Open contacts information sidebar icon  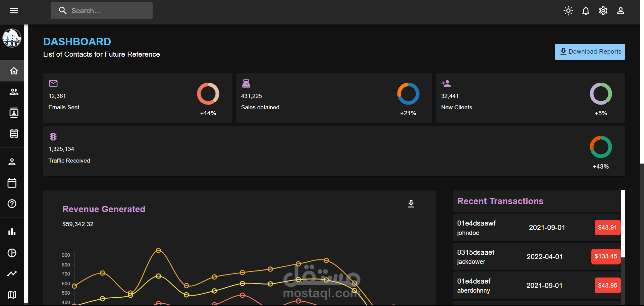(x=14, y=113)
